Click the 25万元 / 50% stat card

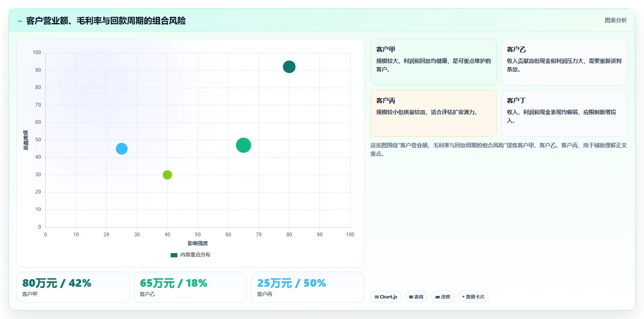click(x=307, y=287)
